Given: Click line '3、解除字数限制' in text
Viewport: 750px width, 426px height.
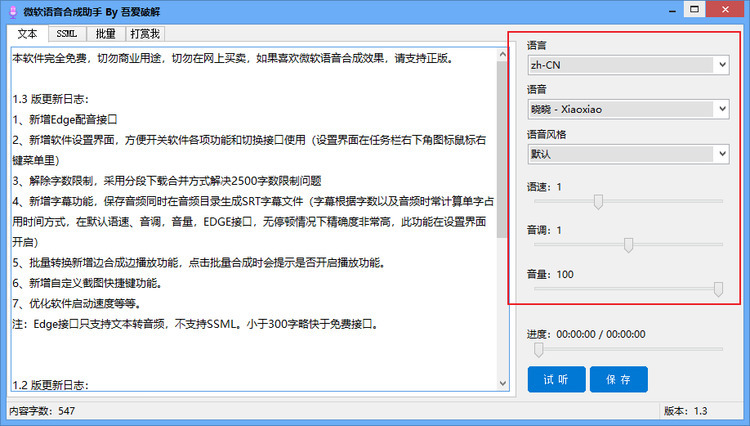Looking at the screenshot, I should tap(167, 181).
